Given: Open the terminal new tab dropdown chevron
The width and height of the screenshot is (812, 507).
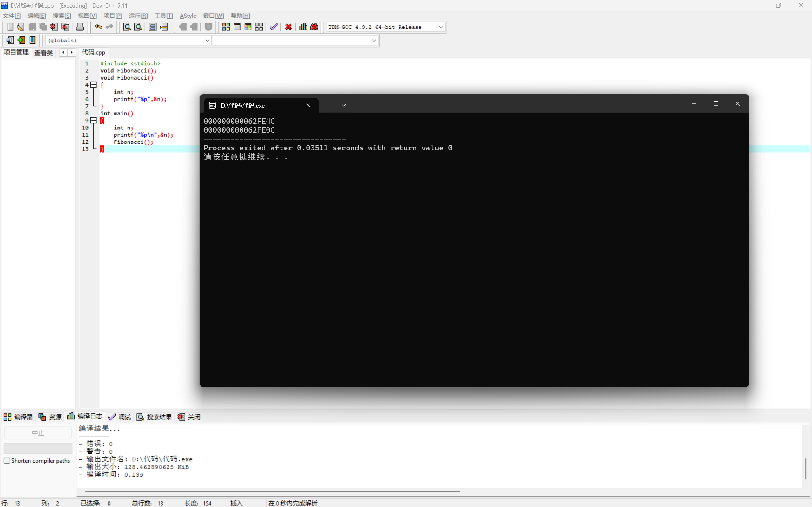Looking at the screenshot, I should pyautogui.click(x=344, y=105).
